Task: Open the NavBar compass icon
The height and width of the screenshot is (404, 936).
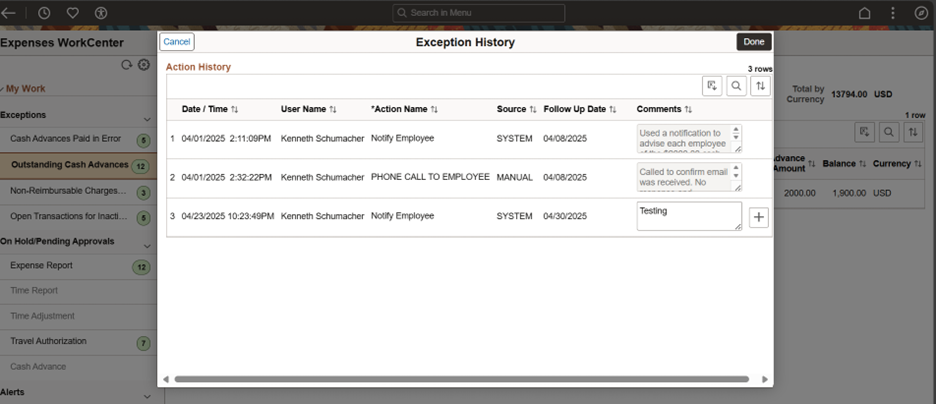Action: point(921,13)
